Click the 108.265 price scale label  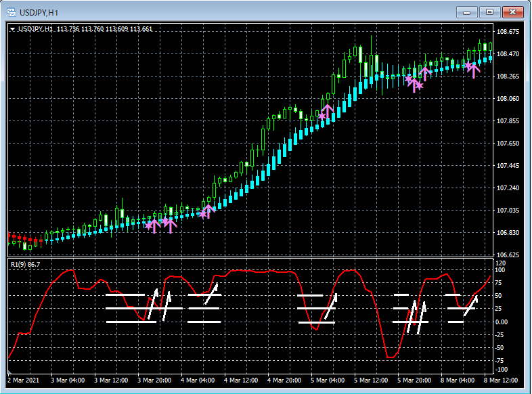click(x=508, y=76)
